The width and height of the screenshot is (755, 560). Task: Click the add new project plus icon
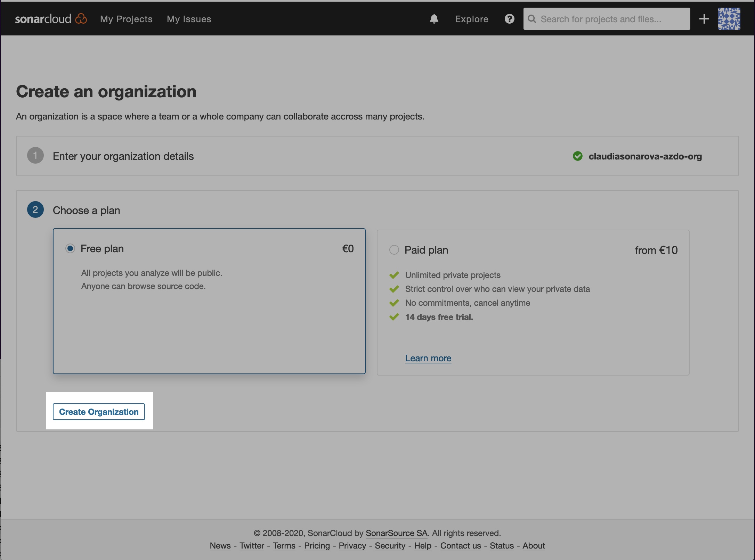click(x=704, y=18)
